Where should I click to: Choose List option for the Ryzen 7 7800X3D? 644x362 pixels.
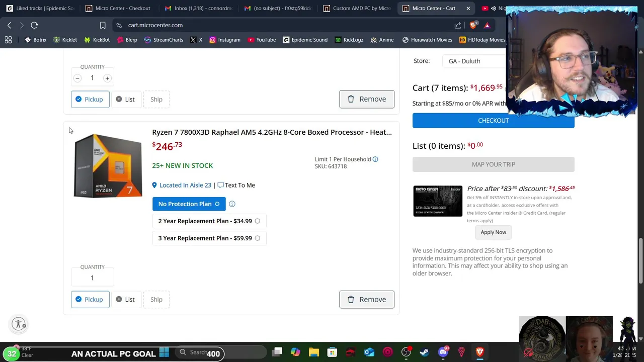125,300
